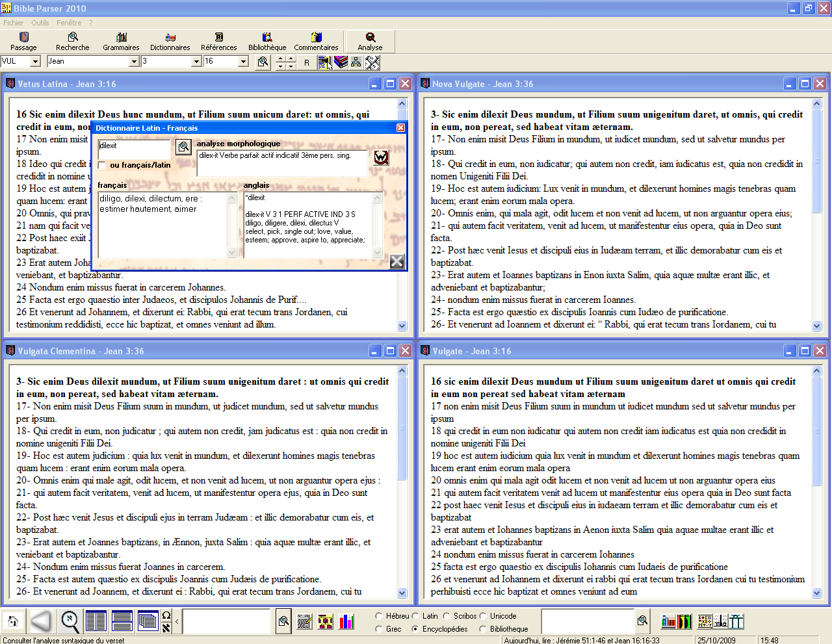Open the Dictionnaires tool
This screenshot has height=644, width=832.
tap(170, 42)
